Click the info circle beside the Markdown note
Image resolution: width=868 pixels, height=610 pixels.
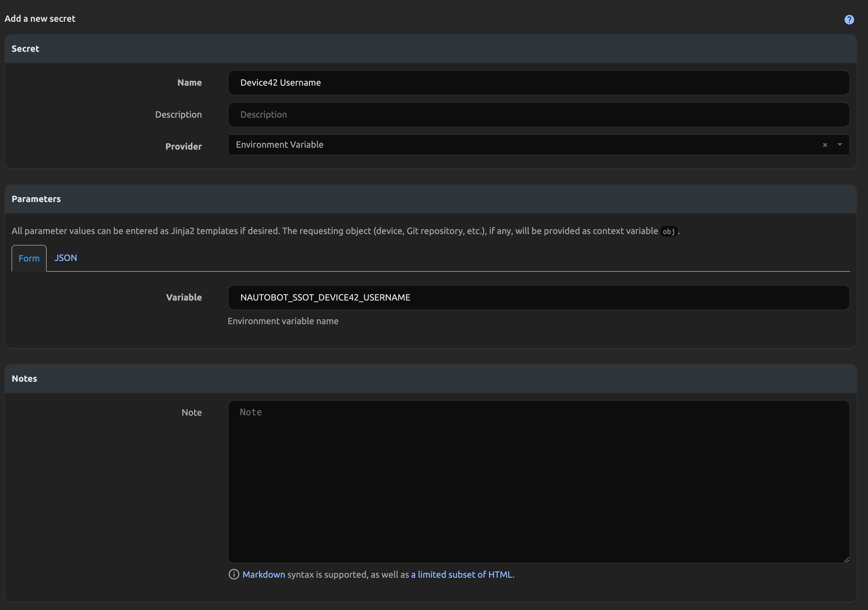point(234,575)
